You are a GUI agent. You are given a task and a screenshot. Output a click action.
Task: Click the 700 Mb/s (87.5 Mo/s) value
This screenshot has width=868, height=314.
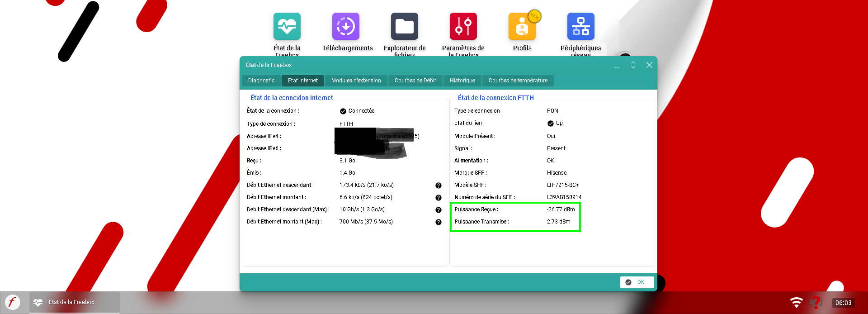(366, 222)
